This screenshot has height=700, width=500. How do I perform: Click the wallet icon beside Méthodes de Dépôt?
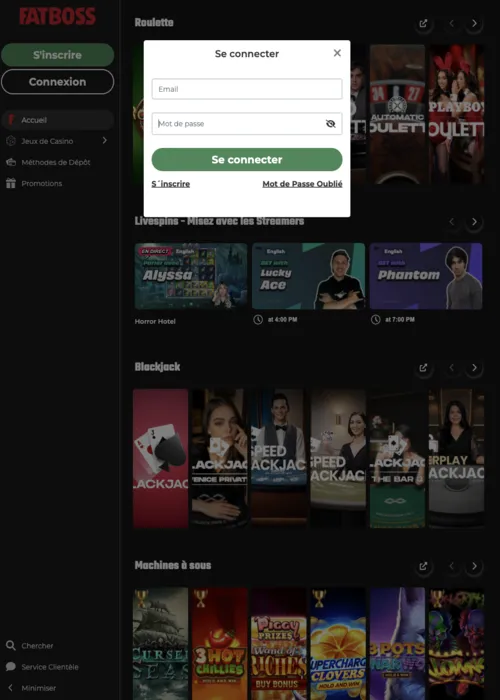(x=11, y=162)
